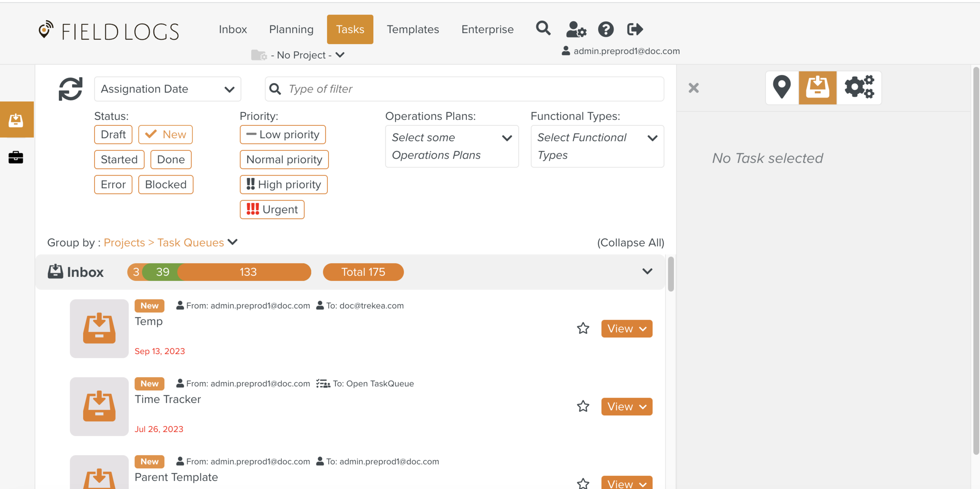Go to the Inbox nav tab
This screenshot has height=489, width=980.
click(233, 29)
